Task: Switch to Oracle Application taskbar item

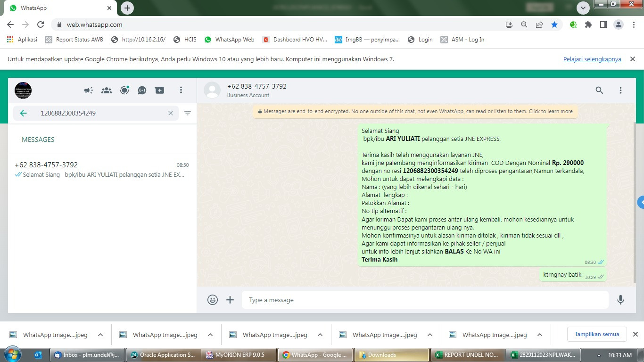Action: (164, 355)
